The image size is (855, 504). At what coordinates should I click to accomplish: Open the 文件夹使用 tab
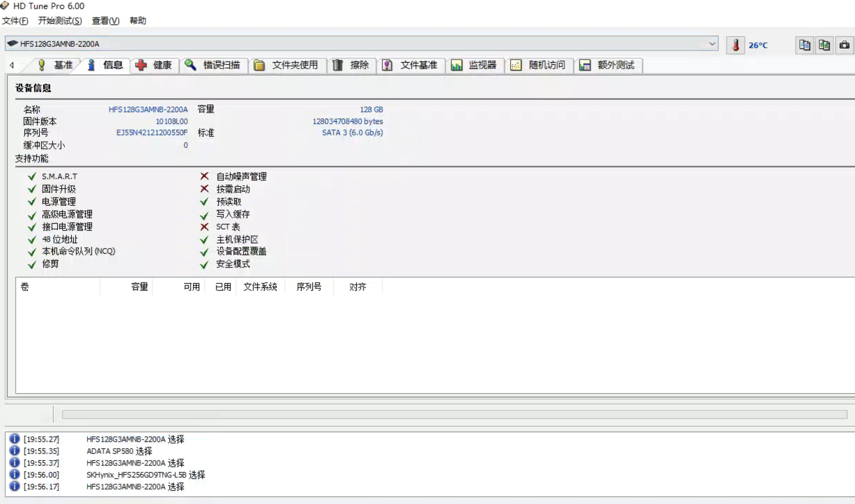286,65
